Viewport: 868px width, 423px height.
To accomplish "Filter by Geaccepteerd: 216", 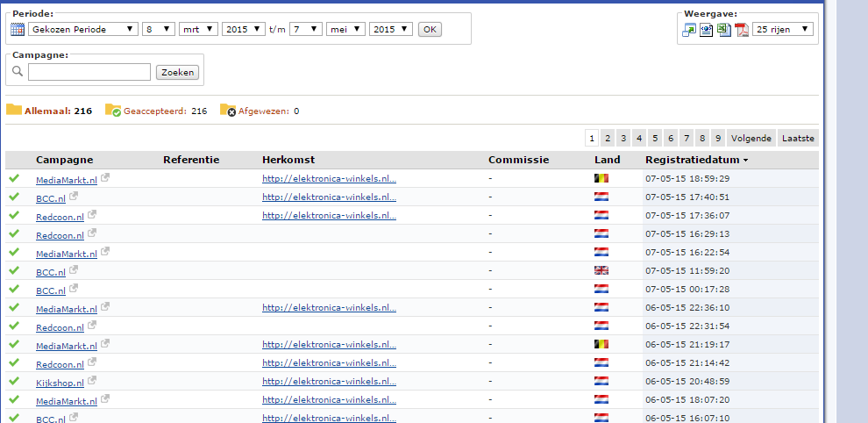I will point(166,111).
